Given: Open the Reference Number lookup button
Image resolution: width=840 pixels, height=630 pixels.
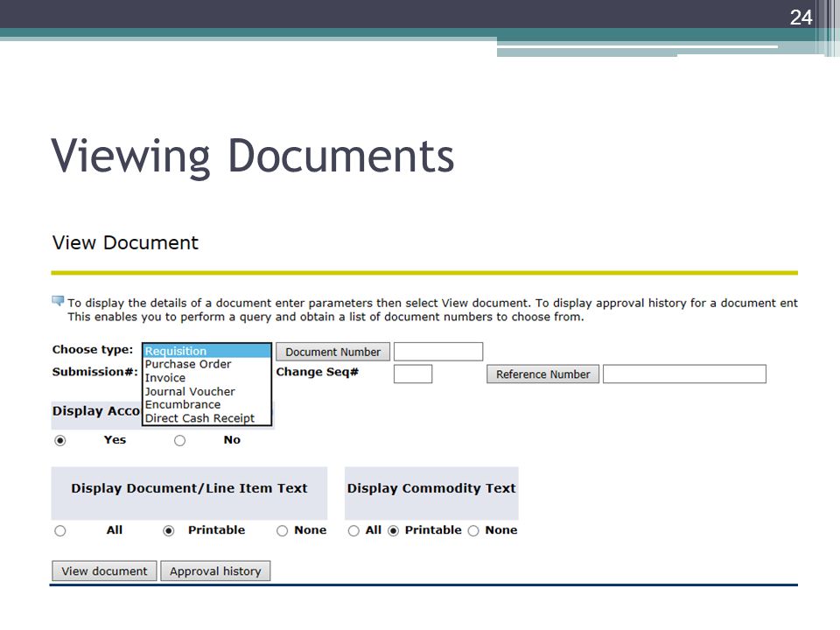Looking at the screenshot, I should point(542,374).
